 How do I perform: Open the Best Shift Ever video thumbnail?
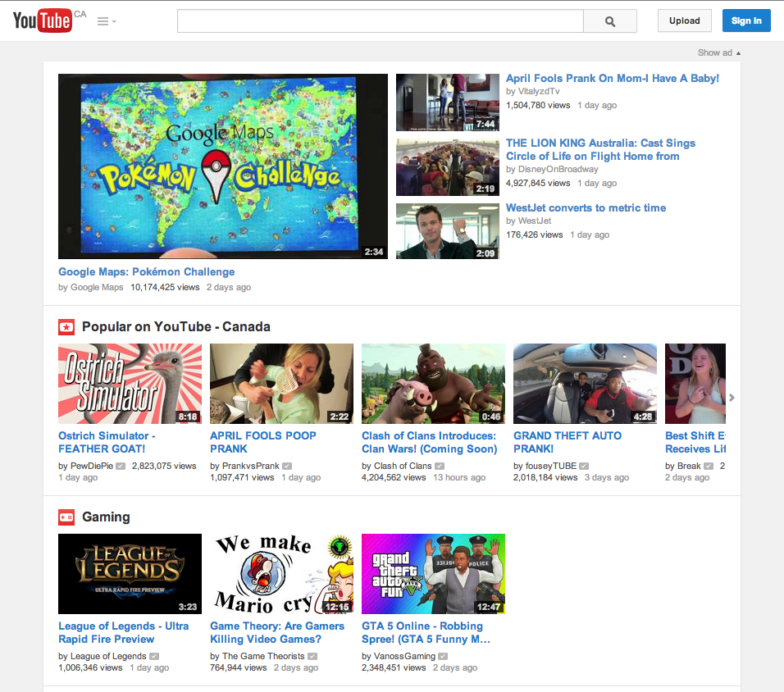695,384
